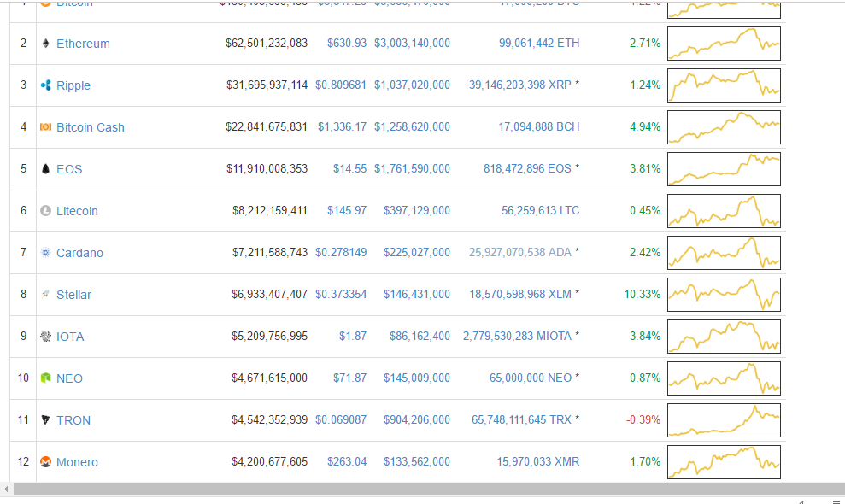Click Ethereum market cap $62,501,232,083
This screenshot has height=504, width=845.
(267, 43)
